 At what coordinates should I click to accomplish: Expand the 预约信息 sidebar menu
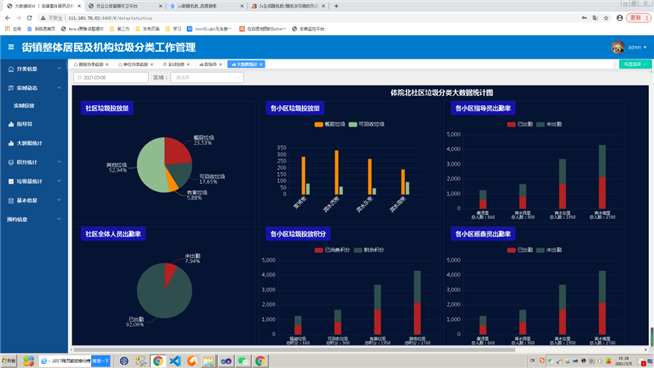click(33, 219)
